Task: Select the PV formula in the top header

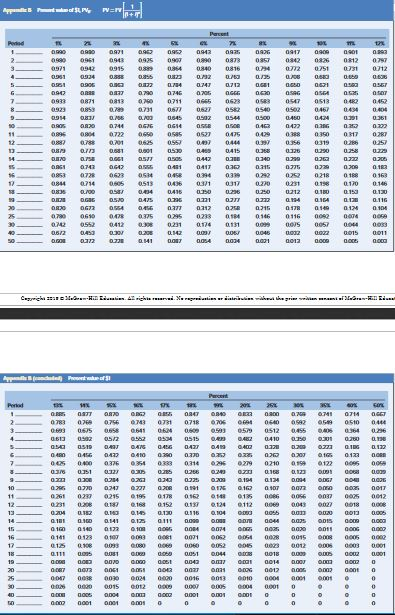Action: tap(121, 10)
